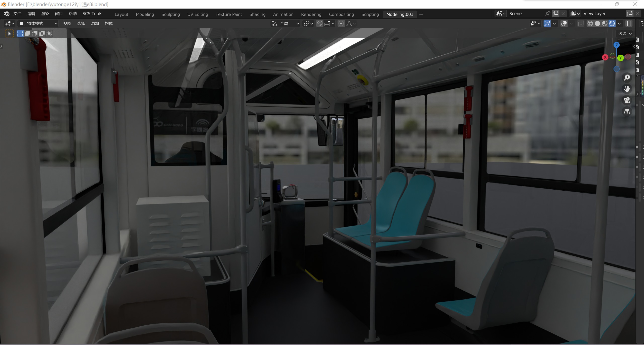Open the 选择 select menu in viewport
This screenshot has width=644, height=345.
pos(81,23)
